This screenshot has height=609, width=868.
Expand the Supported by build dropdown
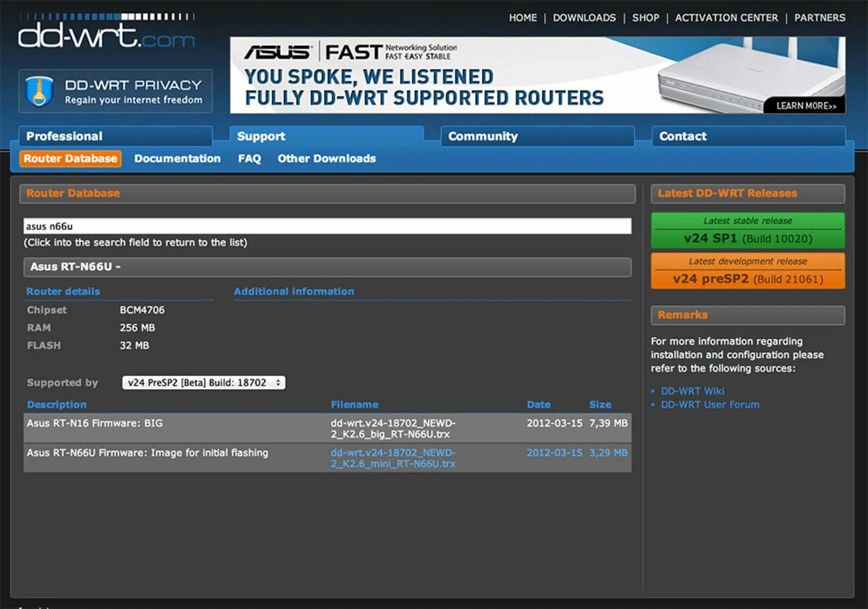(x=203, y=383)
